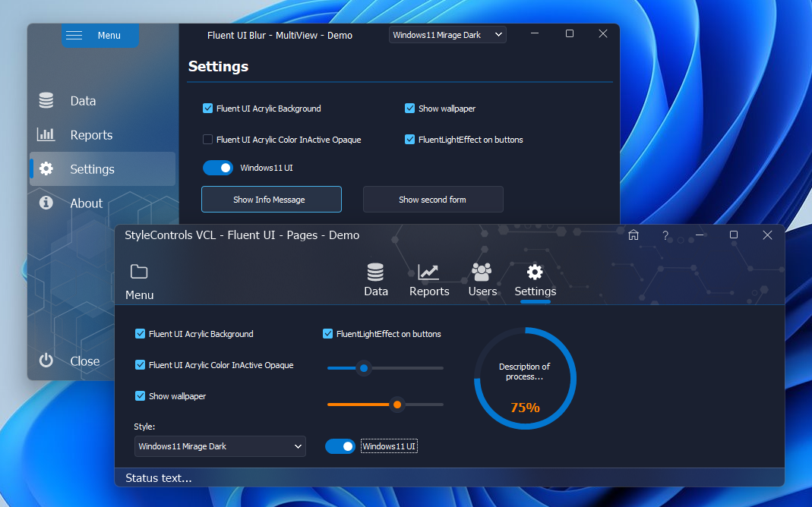Click the Close item in left sidebar

[71, 361]
